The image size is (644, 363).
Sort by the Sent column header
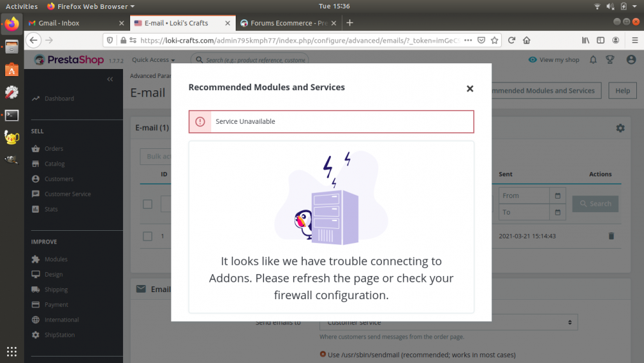coord(505,174)
